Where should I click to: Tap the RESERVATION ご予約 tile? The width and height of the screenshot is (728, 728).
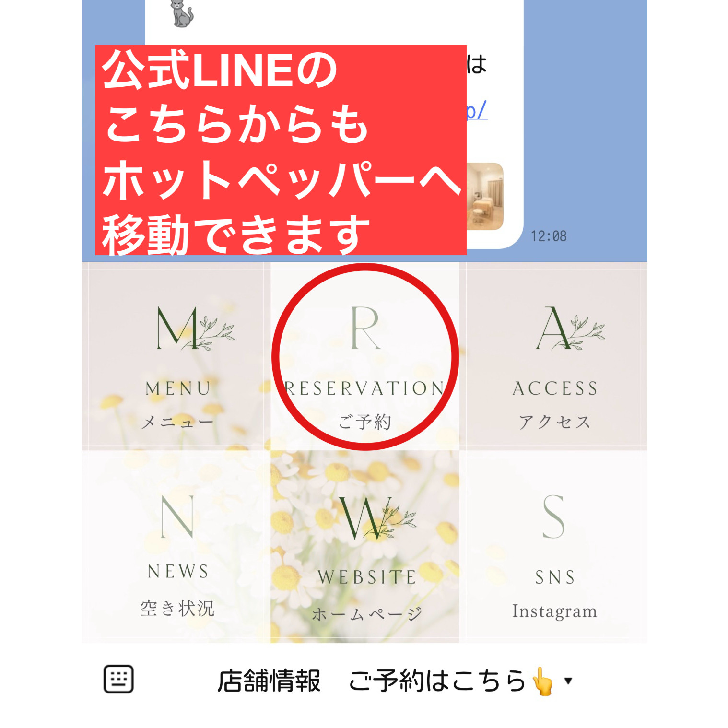click(365, 356)
